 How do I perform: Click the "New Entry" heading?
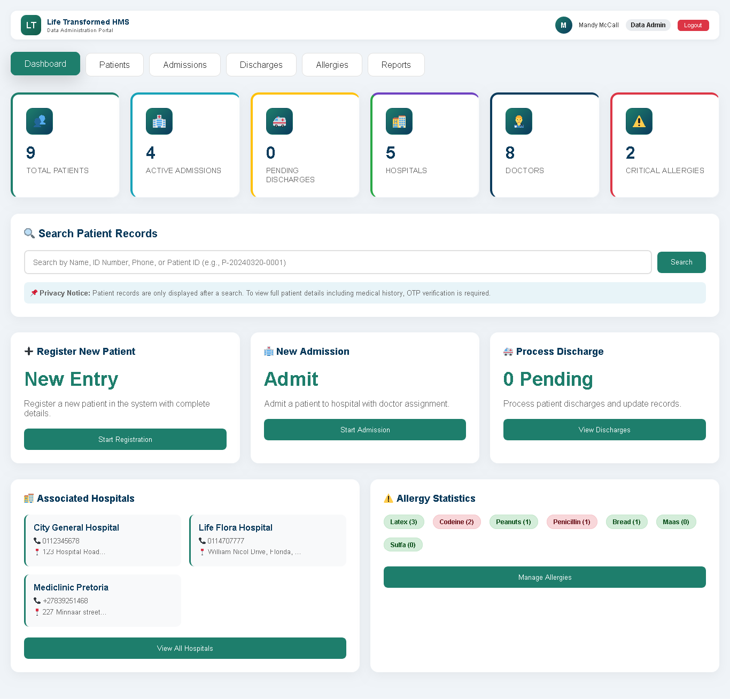(x=72, y=379)
